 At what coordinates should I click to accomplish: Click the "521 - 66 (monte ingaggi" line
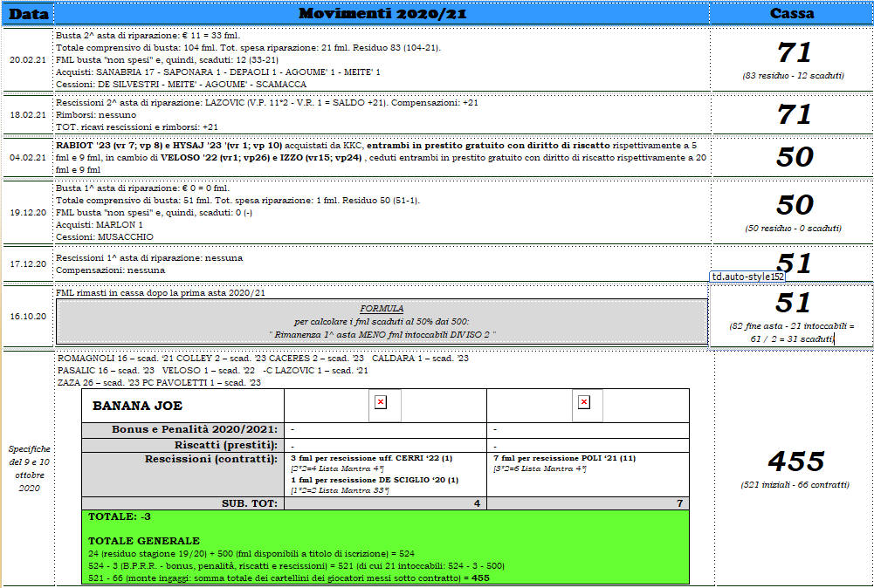point(289,578)
